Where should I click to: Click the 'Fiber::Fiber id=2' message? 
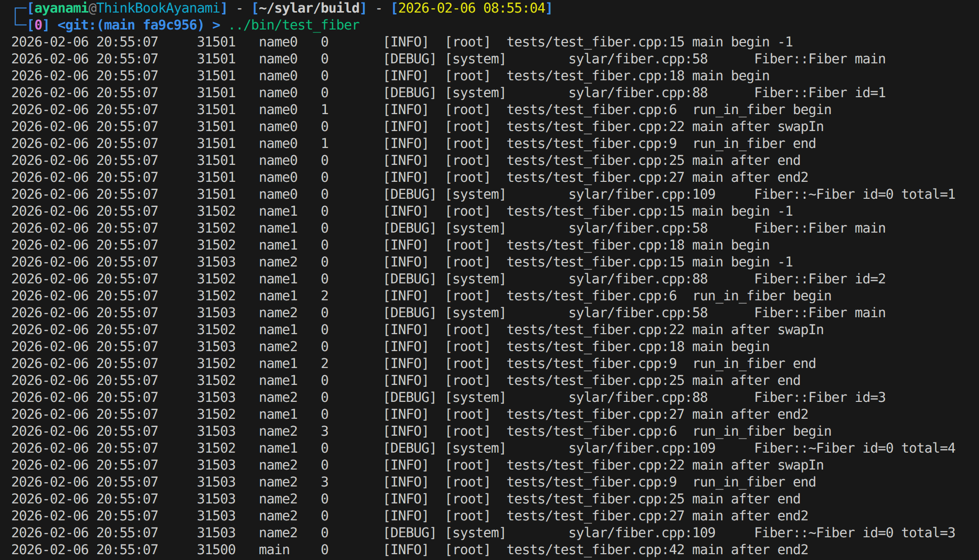pyautogui.click(x=819, y=279)
